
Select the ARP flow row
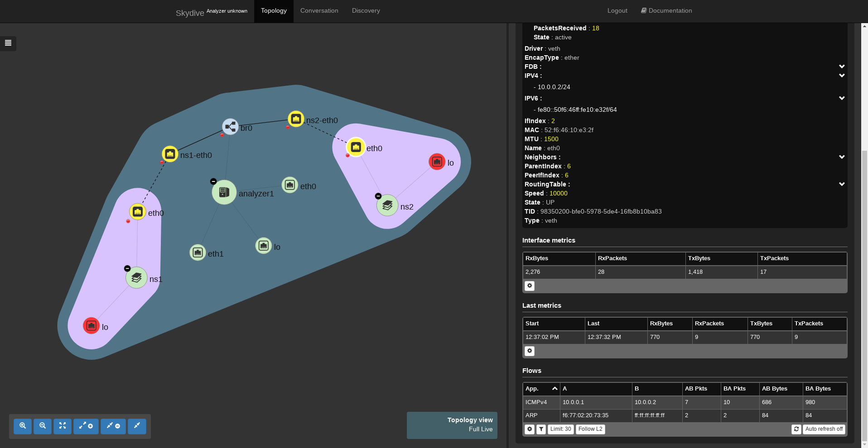685,415
